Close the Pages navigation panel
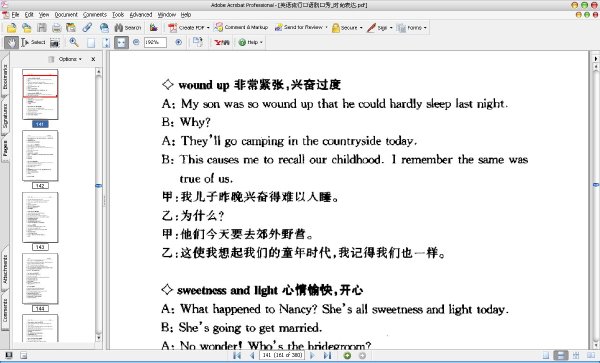600x363 pixels. (x=93, y=59)
